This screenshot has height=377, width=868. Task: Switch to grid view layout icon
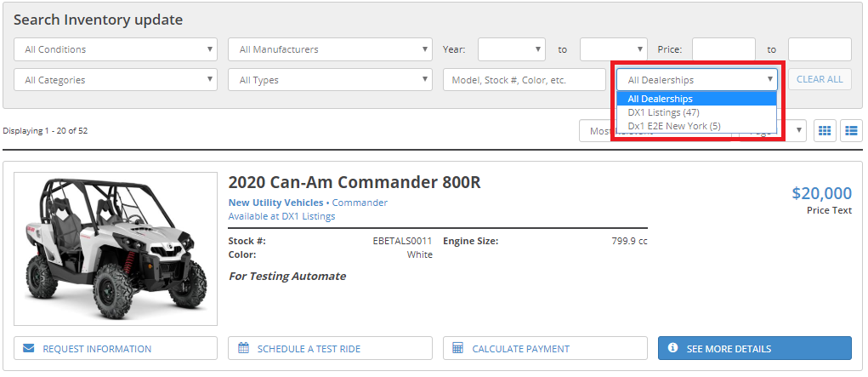[x=825, y=131]
